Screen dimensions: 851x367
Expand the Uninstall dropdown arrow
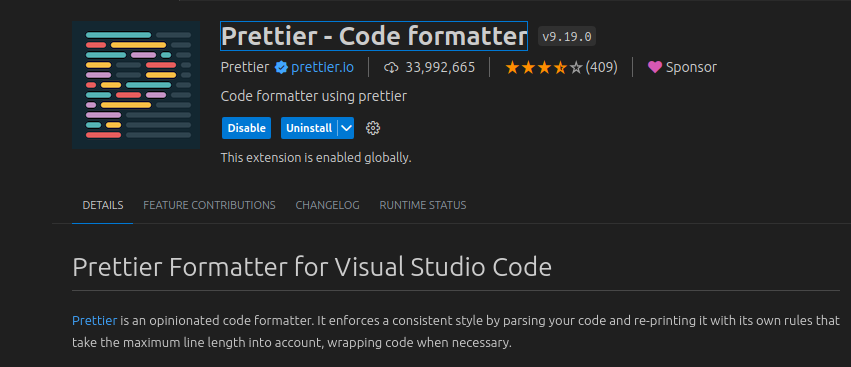[x=346, y=128]
